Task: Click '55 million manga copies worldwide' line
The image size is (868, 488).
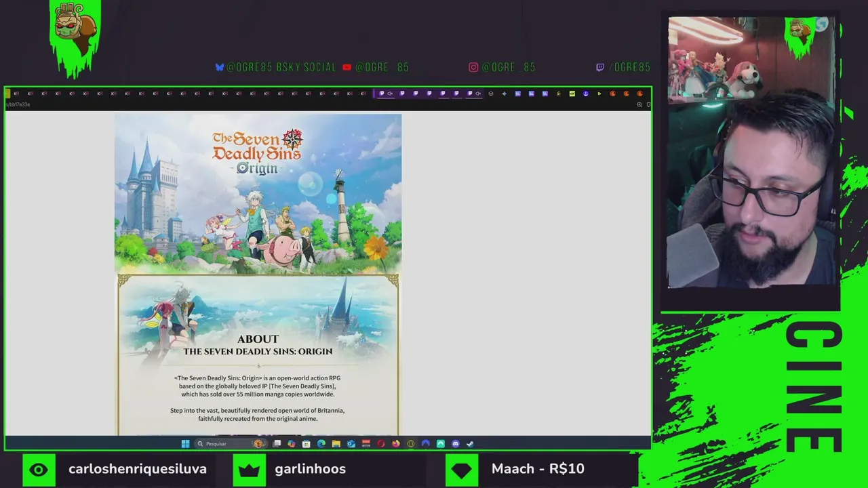Action: 258,394
